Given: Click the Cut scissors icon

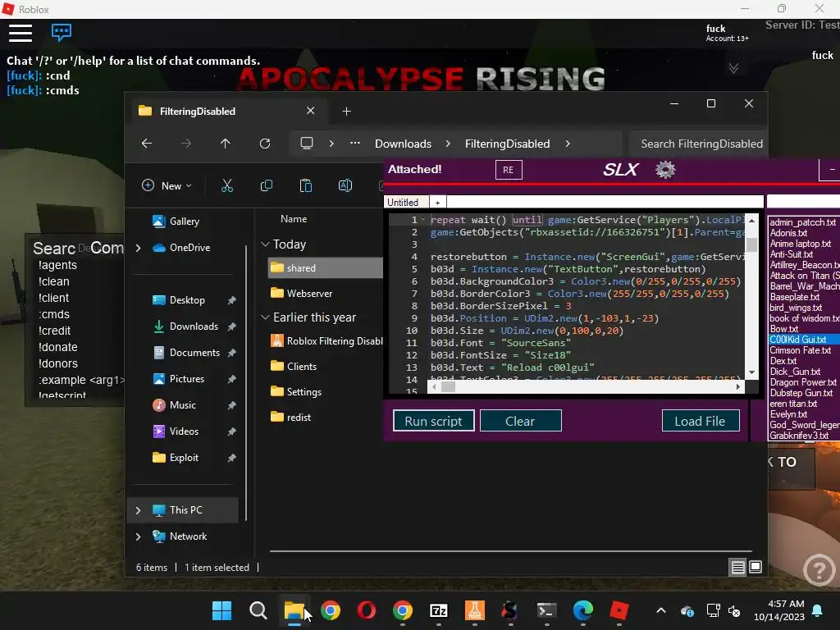Looking at the screenshot, I should tap(227, 186).
